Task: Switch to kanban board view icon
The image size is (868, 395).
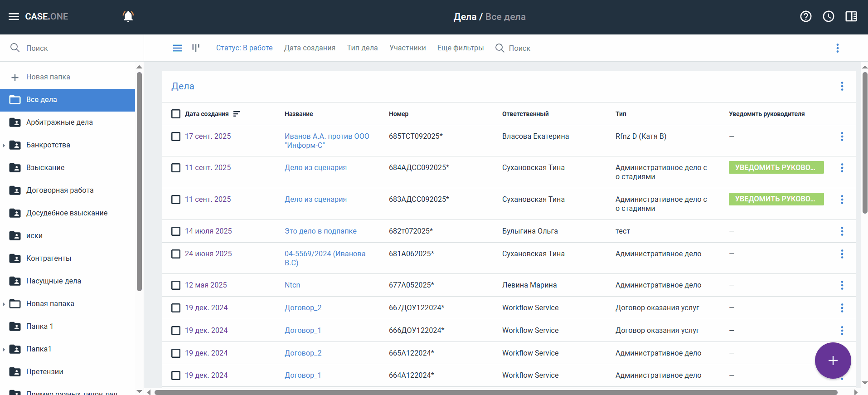Action: (196, 48)
